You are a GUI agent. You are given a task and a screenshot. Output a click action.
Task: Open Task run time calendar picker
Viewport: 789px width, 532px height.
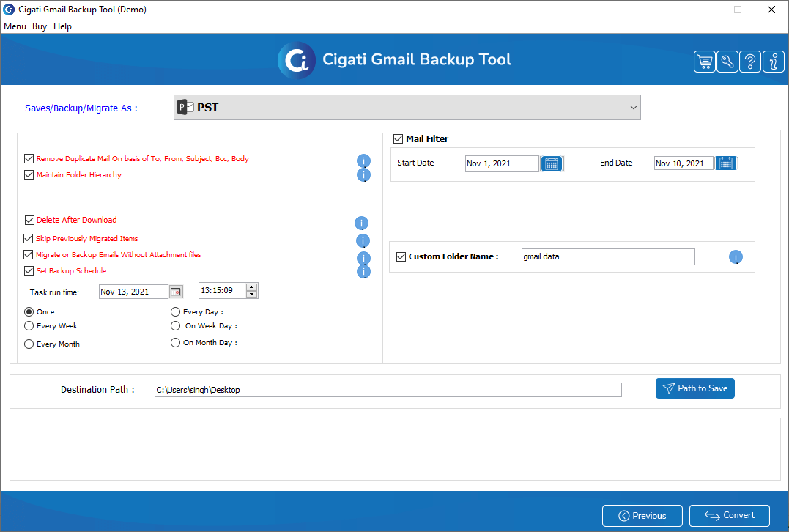[176, 292]
